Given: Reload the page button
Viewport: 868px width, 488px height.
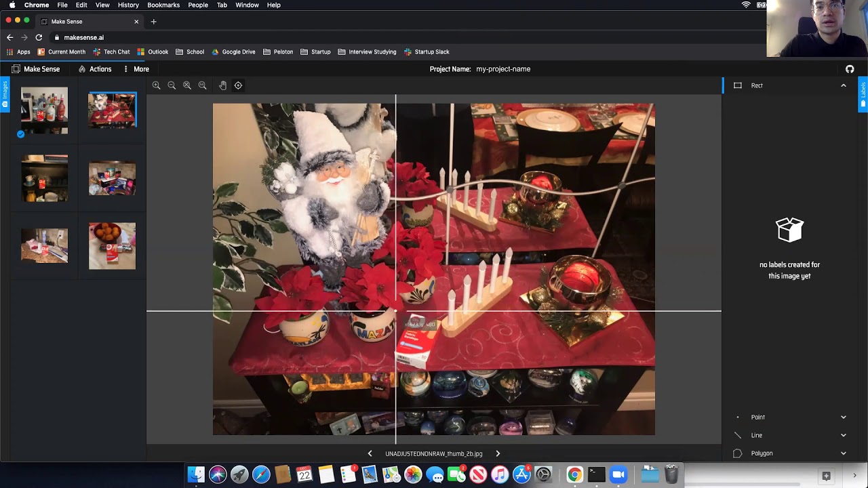Looking at the screenshot, I should 39,37.
